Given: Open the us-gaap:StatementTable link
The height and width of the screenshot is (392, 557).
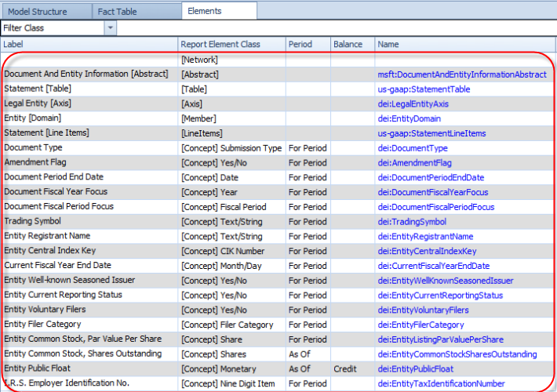Looking at the screenshot, I should pos(424,89).
